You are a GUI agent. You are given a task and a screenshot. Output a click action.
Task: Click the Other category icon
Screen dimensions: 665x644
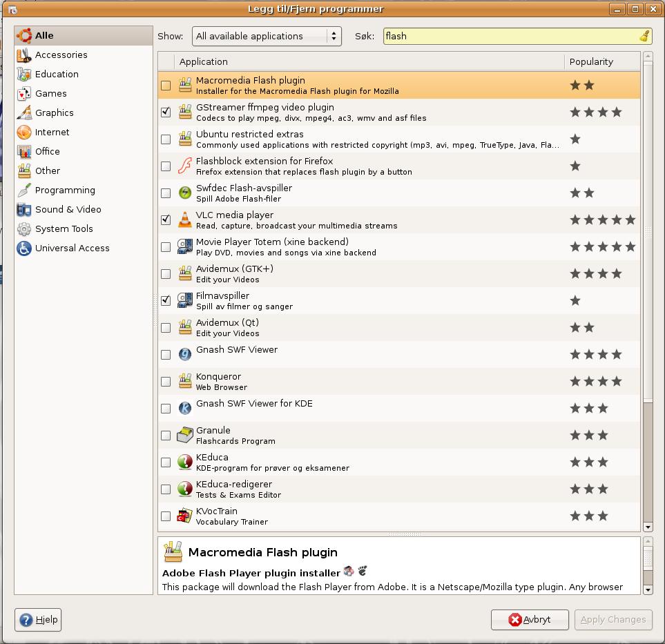(x=24, y=171)
